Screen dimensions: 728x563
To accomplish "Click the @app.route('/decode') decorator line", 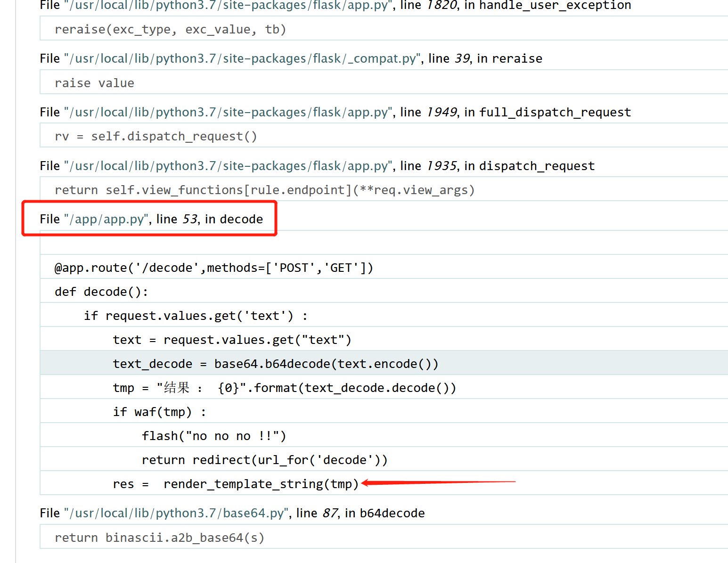I will pyautogui.click(x=384, y=268).
